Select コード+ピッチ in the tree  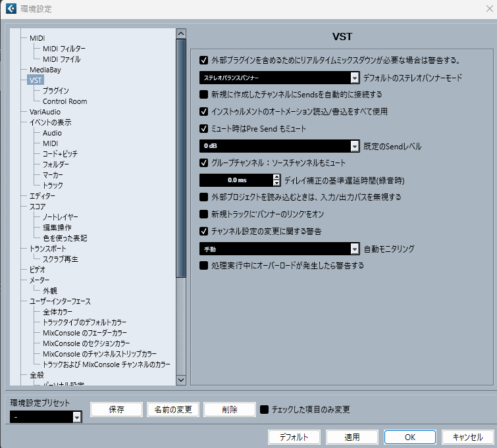click(60, 154)
